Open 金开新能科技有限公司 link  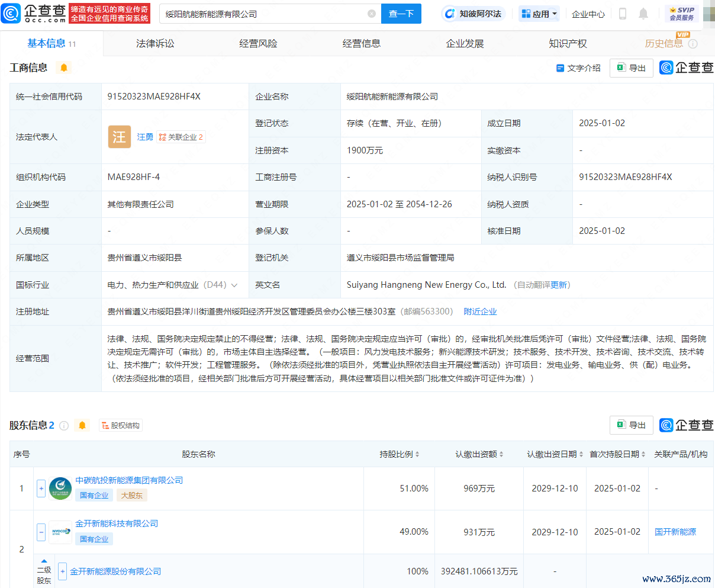point(117,523)
